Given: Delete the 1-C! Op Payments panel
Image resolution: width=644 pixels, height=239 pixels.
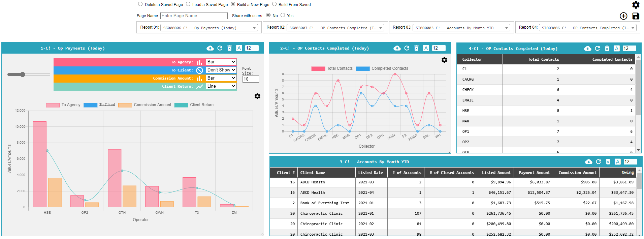Looking at the screenshot, I should [229, 48].
